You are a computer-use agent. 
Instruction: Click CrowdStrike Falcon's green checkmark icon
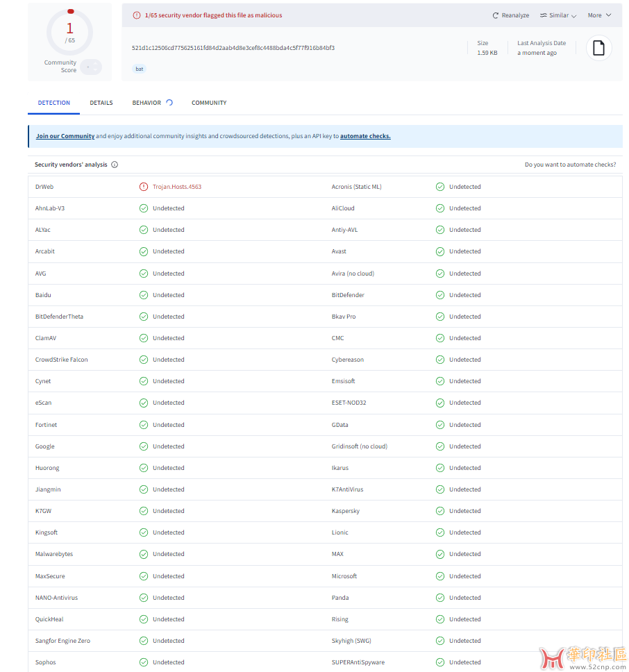tap(144, 360)
